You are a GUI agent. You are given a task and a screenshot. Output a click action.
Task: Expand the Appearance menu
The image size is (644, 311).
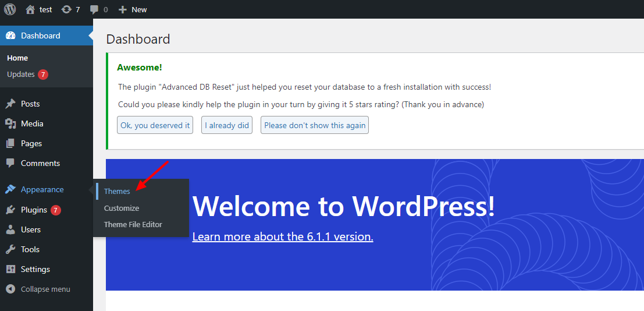coord(42,189)
